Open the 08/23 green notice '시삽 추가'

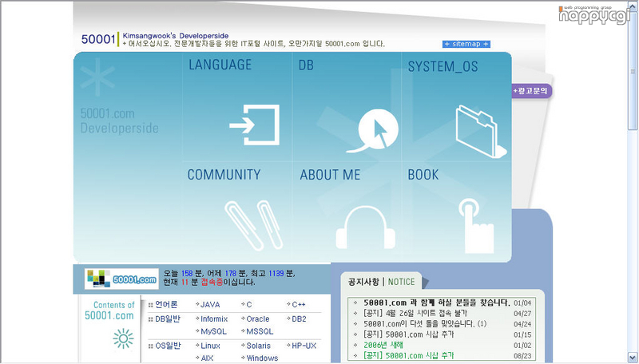408,355
